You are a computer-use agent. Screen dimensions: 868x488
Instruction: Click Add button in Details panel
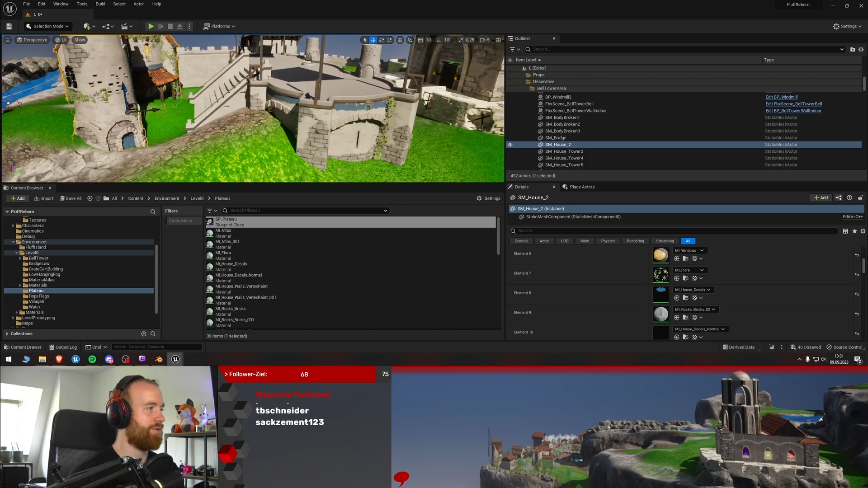coord(821,197)
